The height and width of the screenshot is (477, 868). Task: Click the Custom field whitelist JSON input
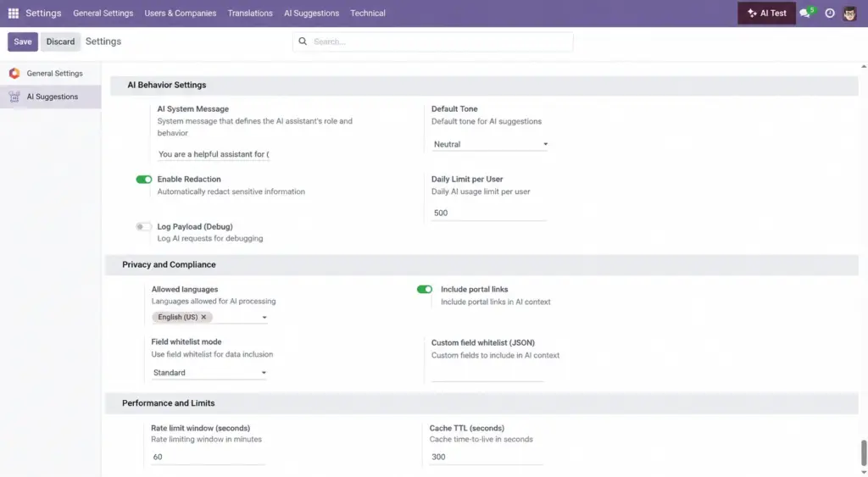point(487,374)
